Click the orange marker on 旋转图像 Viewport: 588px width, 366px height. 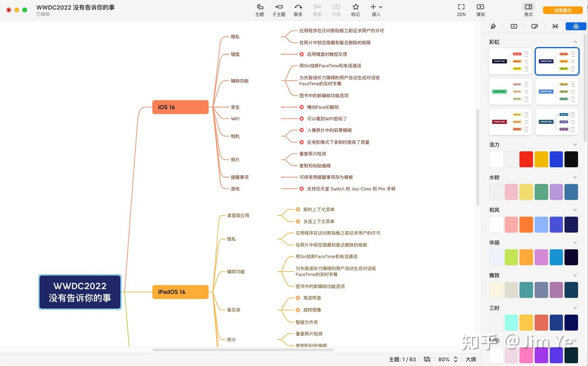298,310
